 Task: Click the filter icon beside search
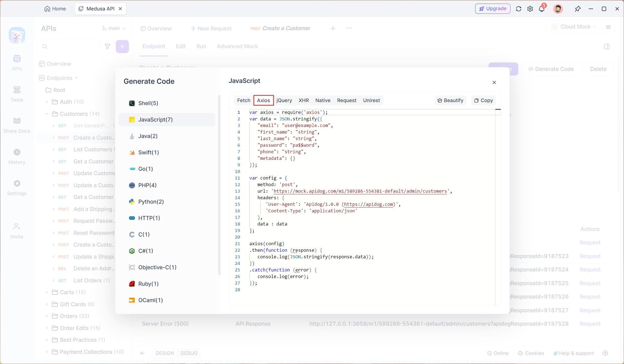tap(107, 46)
